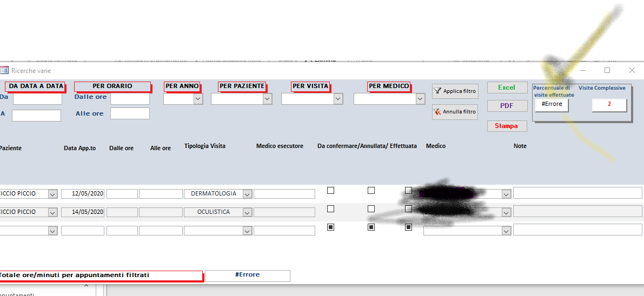The height and width of the screenshot is (296, 644).
Task: Toggle Da confermare checkbox in blank new row
Action: [330, 227]
